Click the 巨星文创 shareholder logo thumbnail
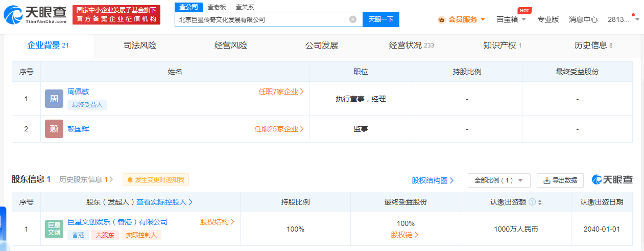 [54, 229]
